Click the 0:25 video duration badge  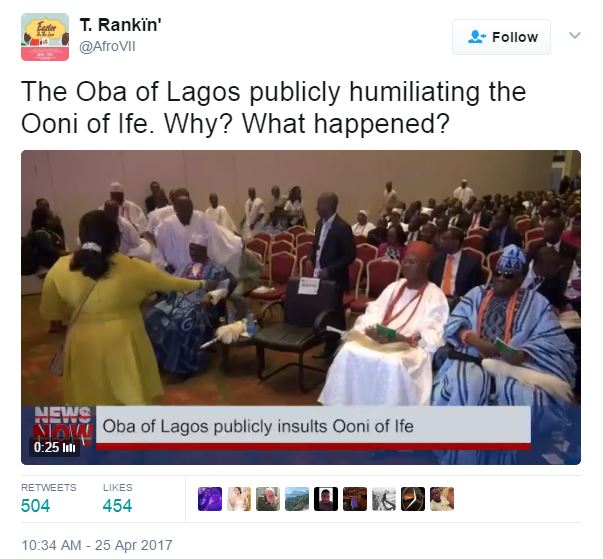coord(54,447)
